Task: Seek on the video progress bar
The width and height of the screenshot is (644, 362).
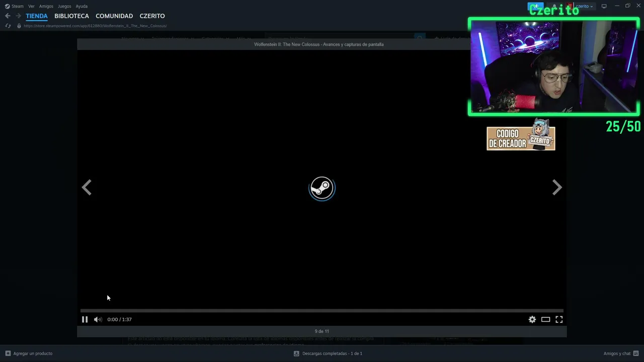Action: (x=322, y=311)
